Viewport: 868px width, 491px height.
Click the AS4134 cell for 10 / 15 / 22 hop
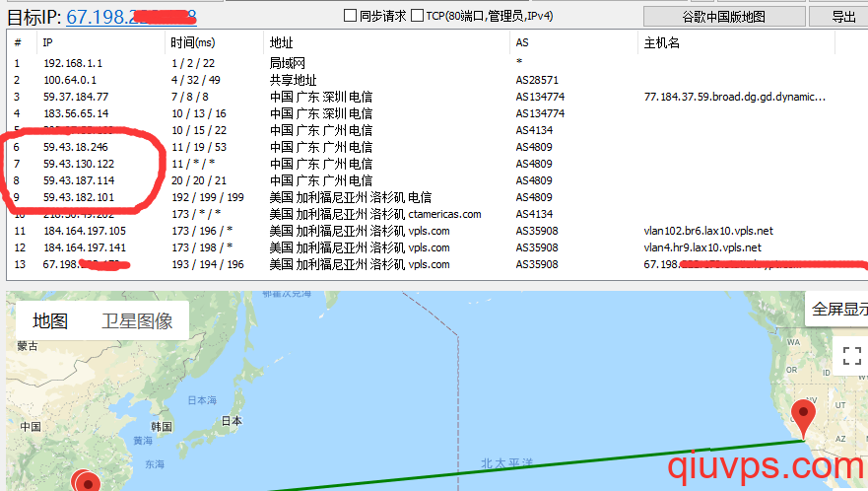tap(534, 130)
